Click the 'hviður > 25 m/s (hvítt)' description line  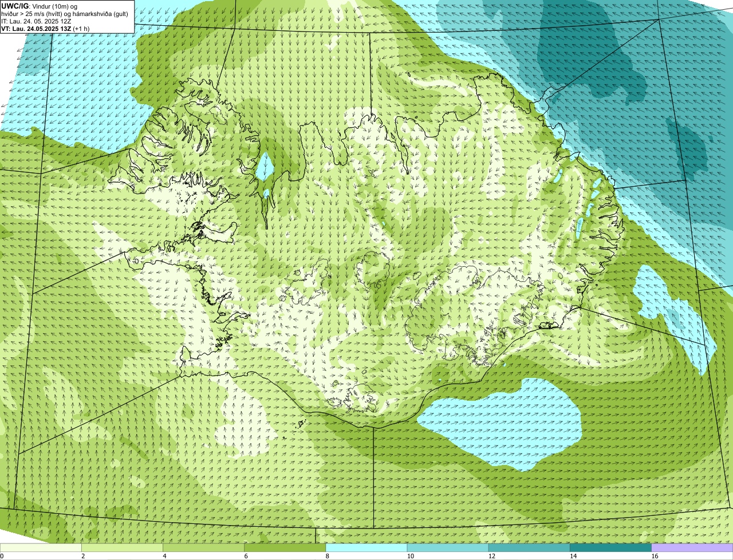[65, 13]
